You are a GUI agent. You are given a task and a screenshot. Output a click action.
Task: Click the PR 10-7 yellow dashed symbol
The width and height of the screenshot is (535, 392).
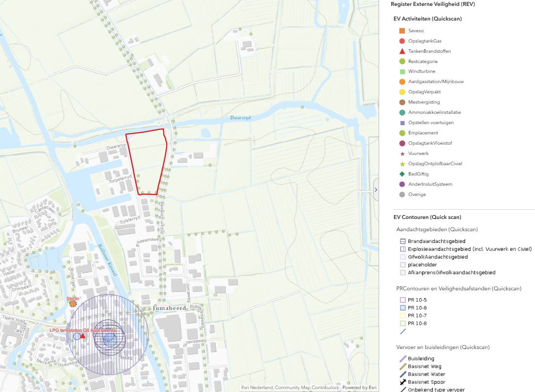coord(403,316)
